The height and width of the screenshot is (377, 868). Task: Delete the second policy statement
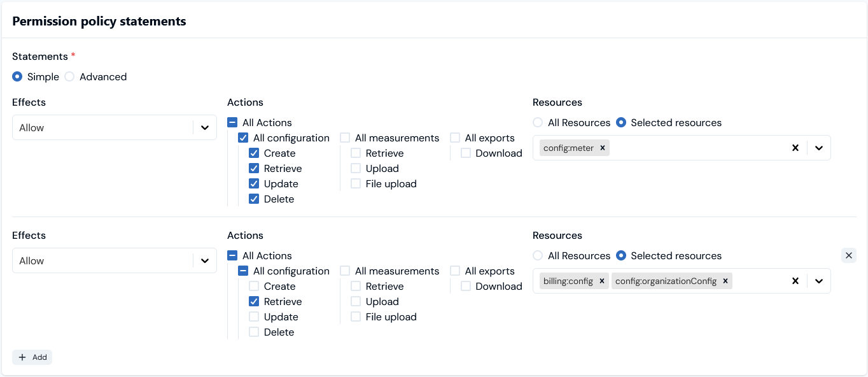[x=848, y=255]
